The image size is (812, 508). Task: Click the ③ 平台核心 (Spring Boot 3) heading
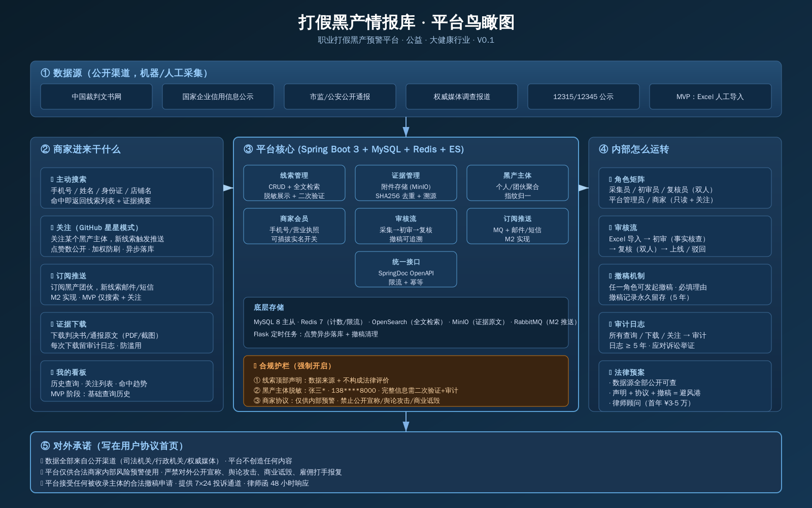point(354,149)
